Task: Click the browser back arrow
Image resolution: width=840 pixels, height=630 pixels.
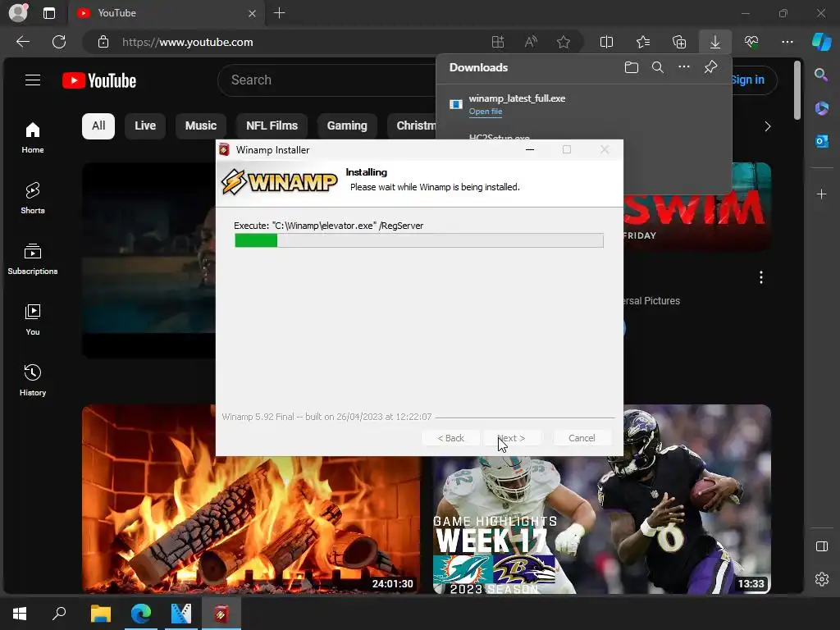Action: pos(23,42)
